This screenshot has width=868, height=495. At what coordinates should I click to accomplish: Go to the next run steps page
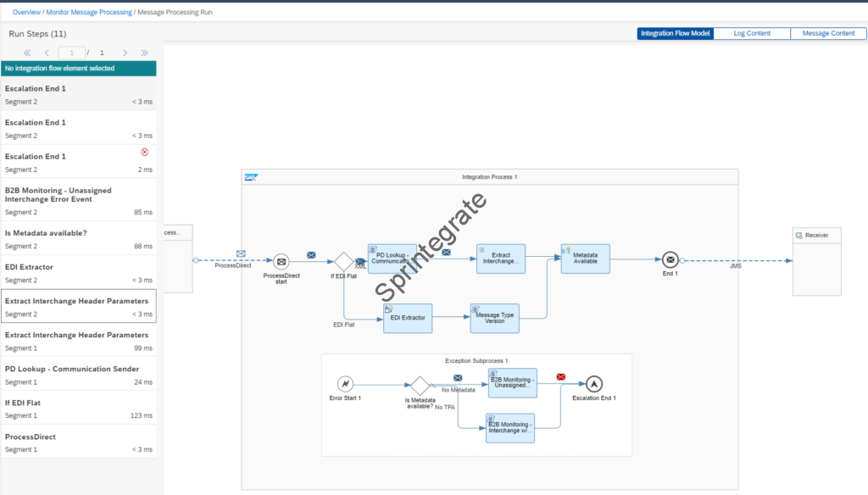pos(125,53)
